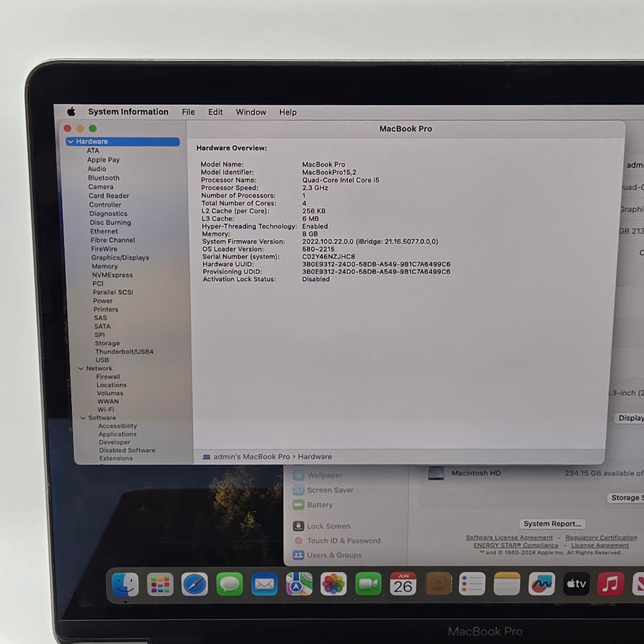Select Audio in the sidebar
This screenshot has width=644, height=644.
click(97, 168)
